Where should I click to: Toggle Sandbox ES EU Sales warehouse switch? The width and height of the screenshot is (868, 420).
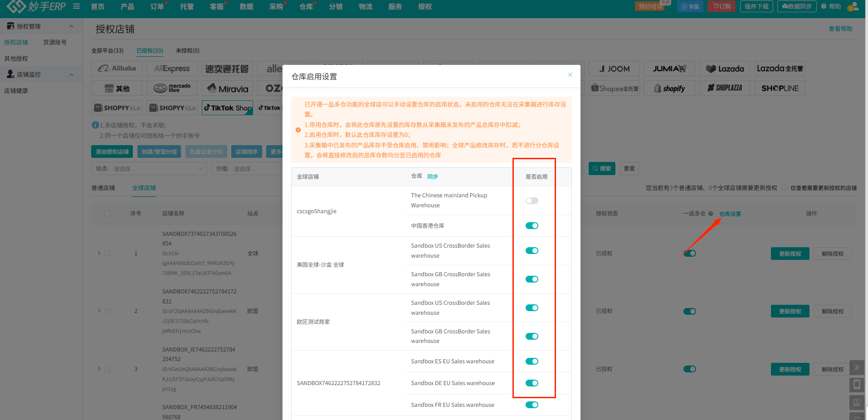point(532,361)
